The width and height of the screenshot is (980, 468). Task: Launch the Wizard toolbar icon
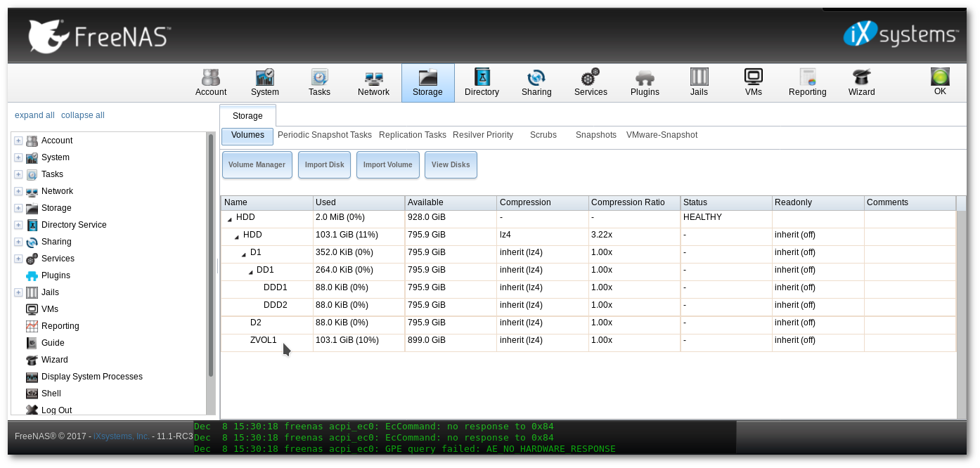click(861, 83)
